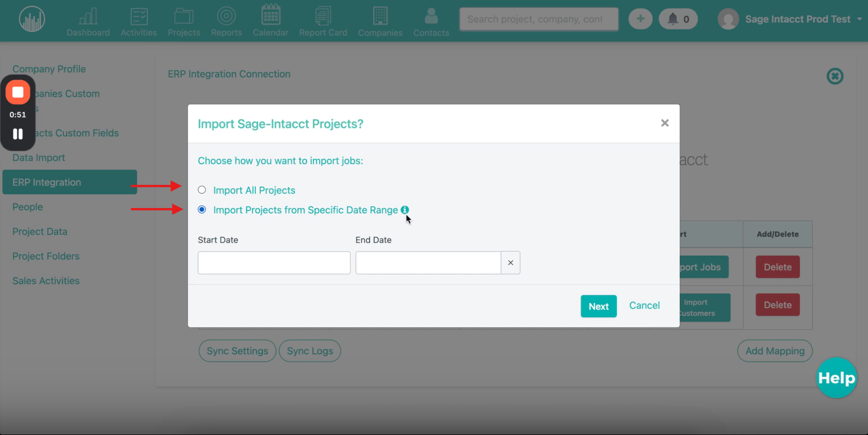This screenshot has width=868, height=435.
Task: Select Import Projects from Specific Date Range
Action: pos(202,210)
